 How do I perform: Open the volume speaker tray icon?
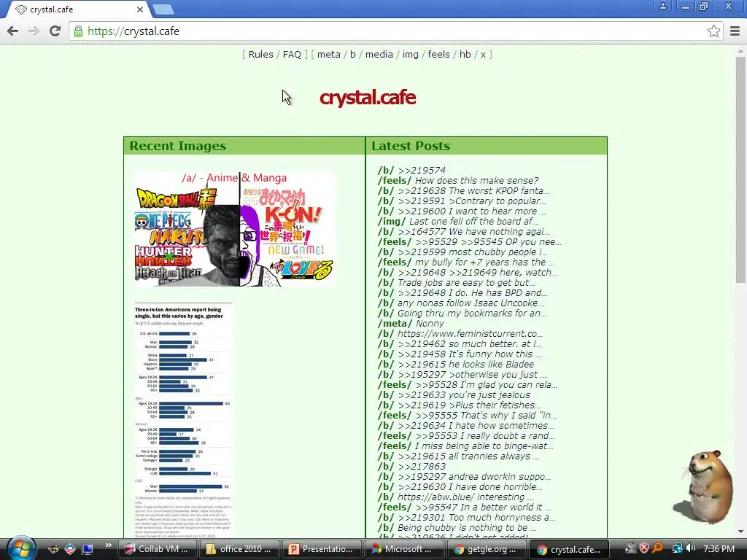point(691,548)
